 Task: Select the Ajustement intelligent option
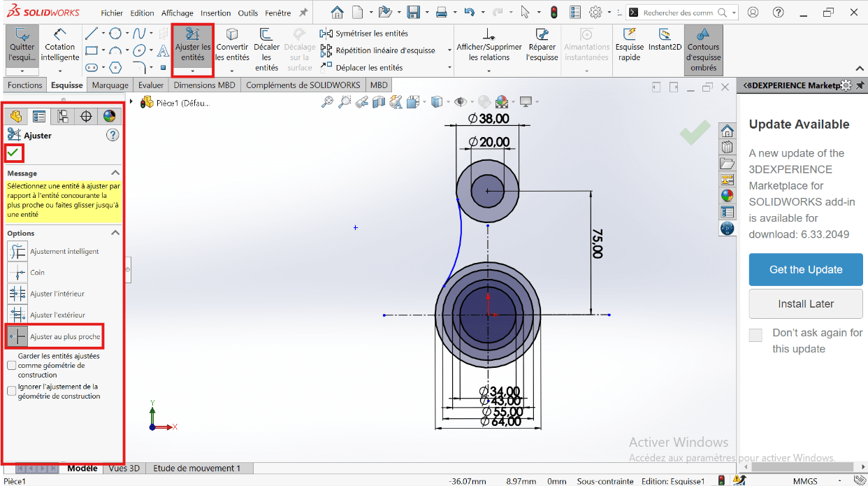[18, 251]
